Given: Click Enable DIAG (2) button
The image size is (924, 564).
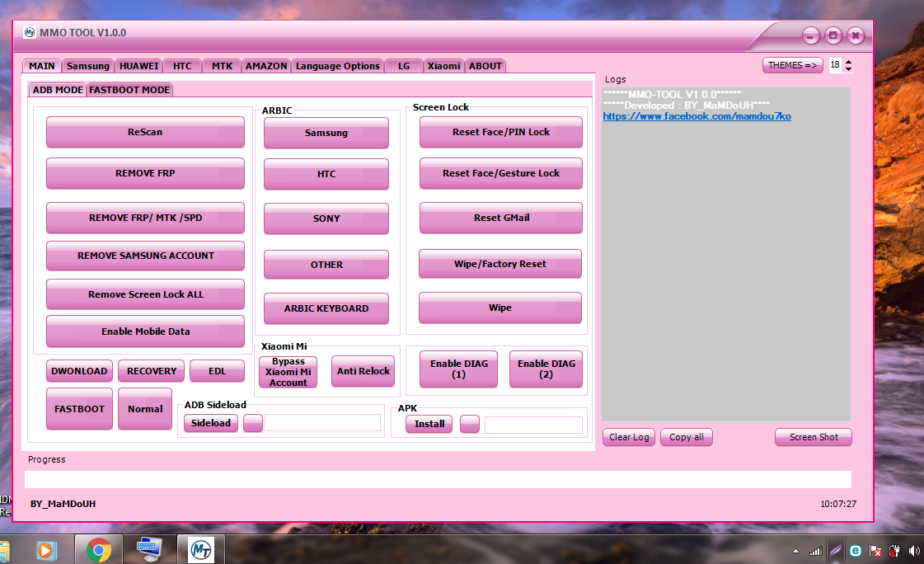Looking at the screenshot, I should click(546, 369).
